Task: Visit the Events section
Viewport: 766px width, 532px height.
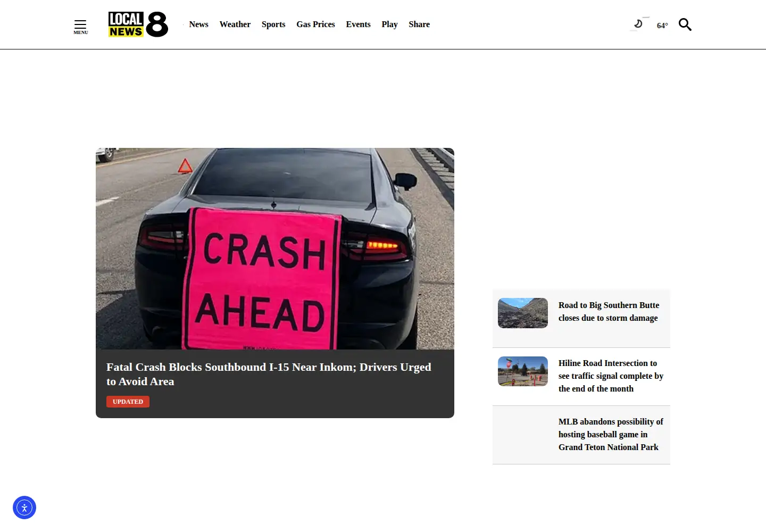Action: click(359, 24)
